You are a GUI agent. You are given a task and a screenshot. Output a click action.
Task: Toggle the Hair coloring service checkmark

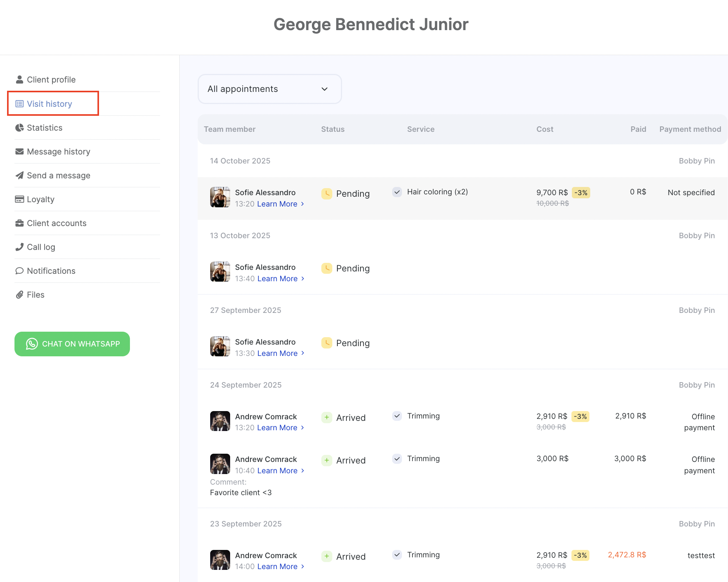coord(397,192)
